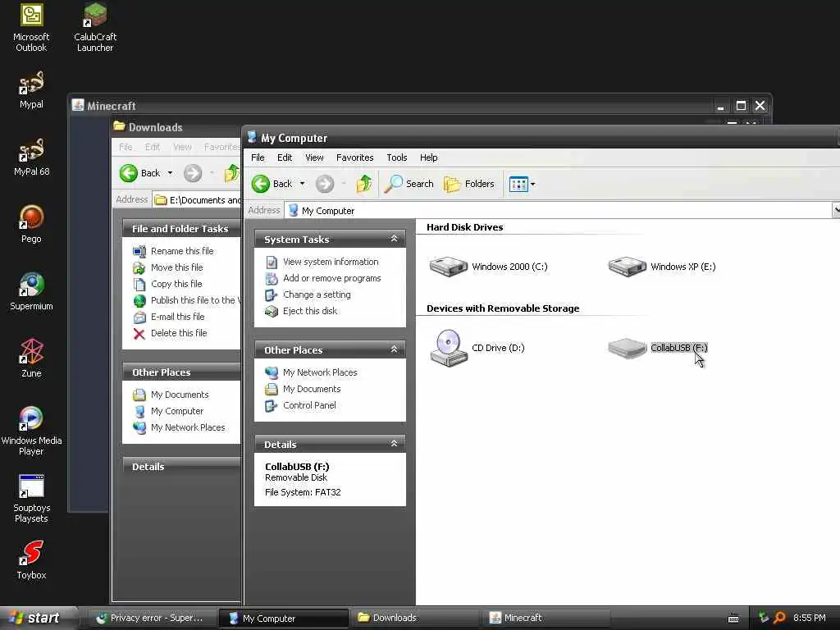Open Windows Media Player desktop icon

(32, 431)
